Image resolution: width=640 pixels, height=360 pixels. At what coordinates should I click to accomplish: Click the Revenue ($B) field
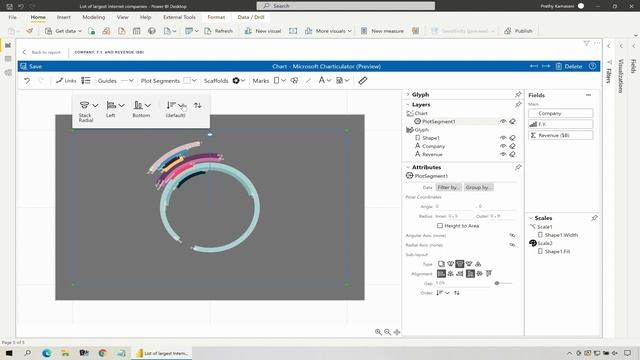point(560,135)
